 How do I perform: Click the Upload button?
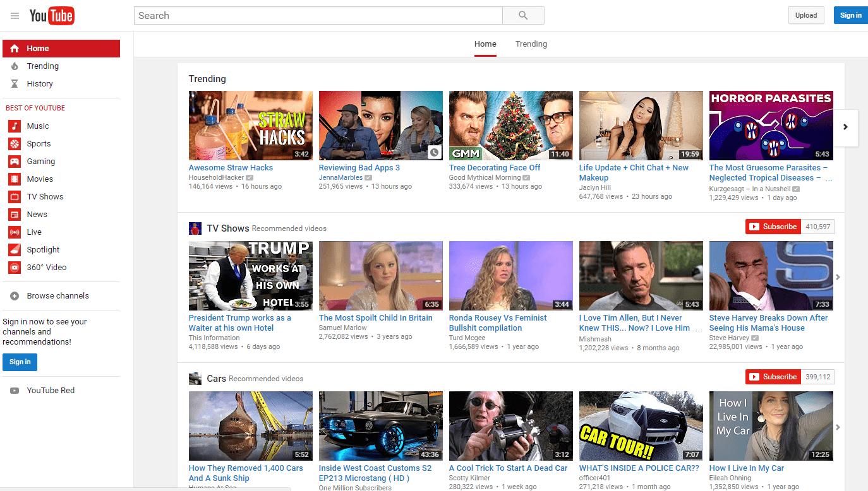click(806, 16)
